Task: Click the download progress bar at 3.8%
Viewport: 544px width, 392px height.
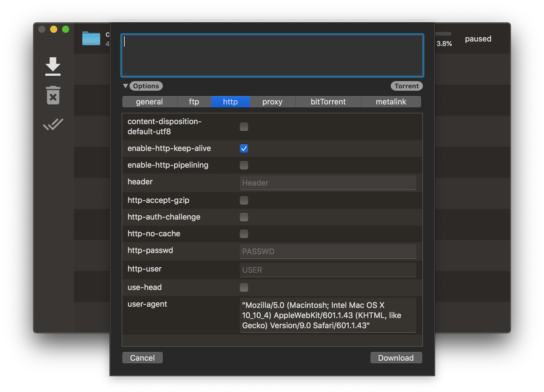Action: click(x=443, y=34)
